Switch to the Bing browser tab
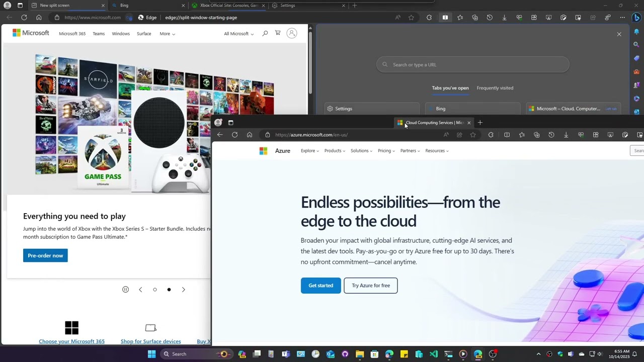Screen dimensions: 644x362 (149, 6)
